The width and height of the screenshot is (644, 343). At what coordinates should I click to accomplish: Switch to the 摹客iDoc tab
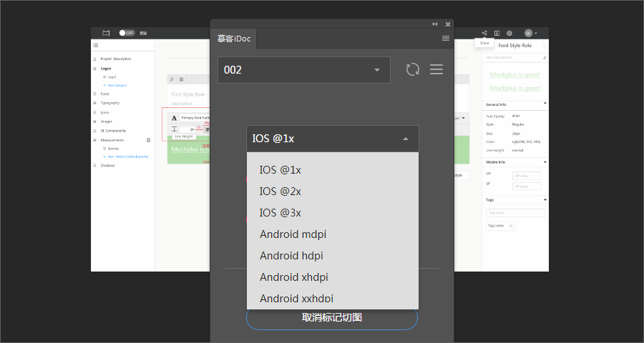click(x=234, y=39)
